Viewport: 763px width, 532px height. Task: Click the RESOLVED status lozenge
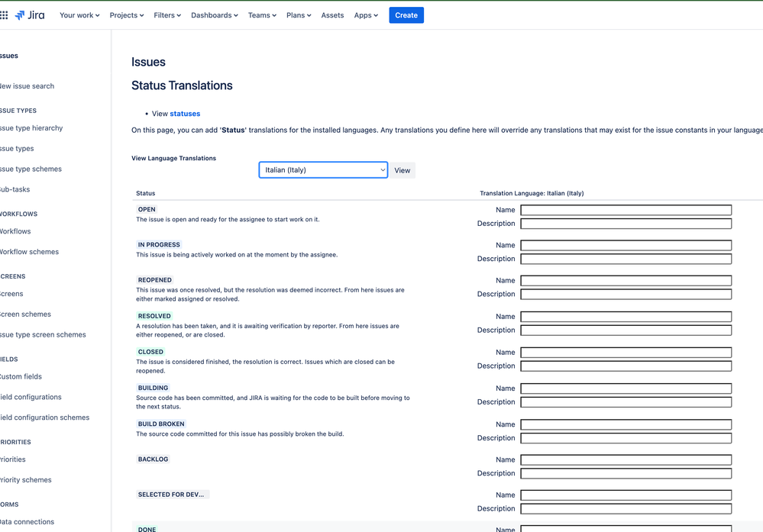[x=154, y=316]
